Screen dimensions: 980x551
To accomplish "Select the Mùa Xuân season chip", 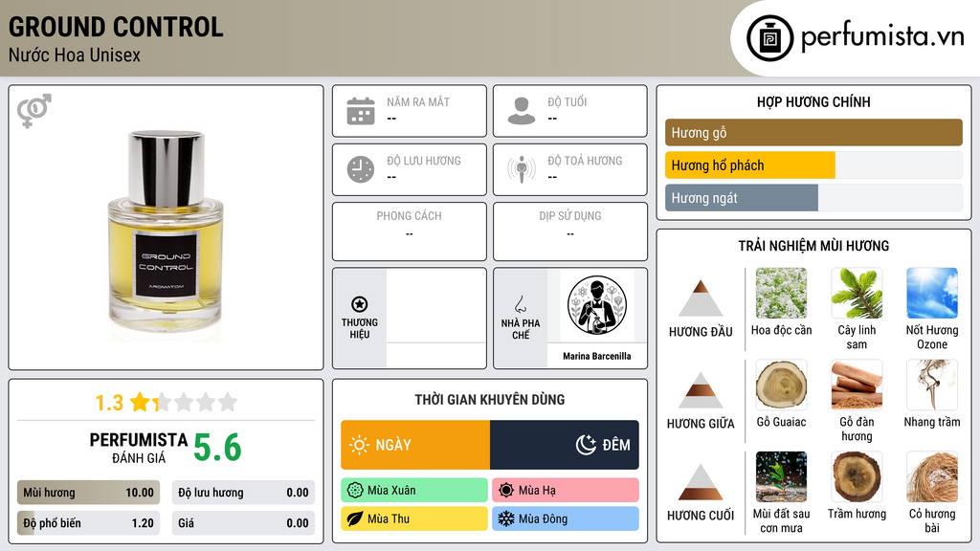I will click(414, 491).
